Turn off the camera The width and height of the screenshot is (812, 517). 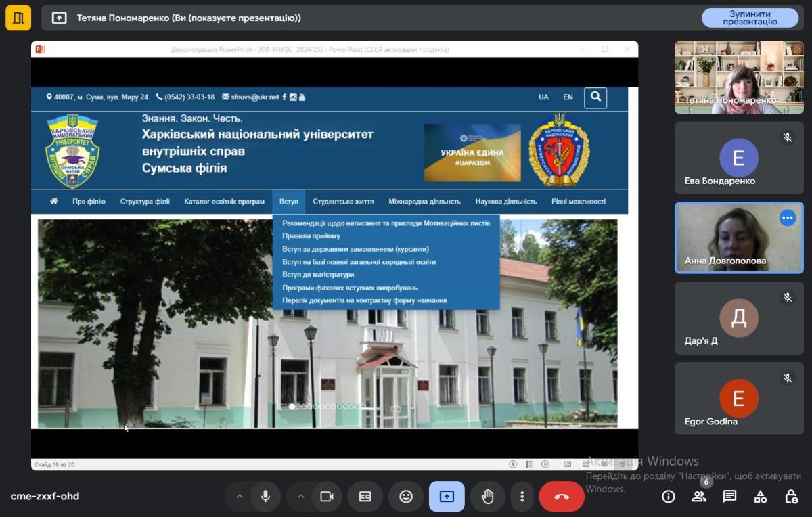pyautogui.click(x=327, y=497)
